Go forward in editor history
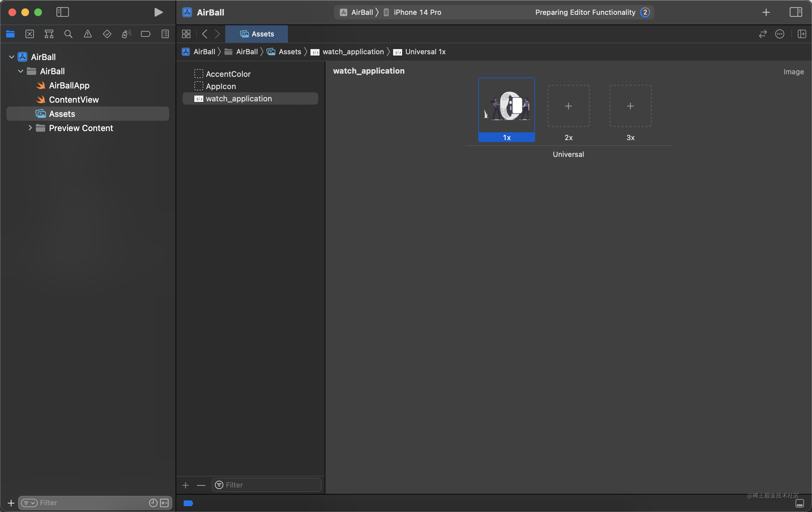This screenshot has height=512, width=812. [218, 34]
